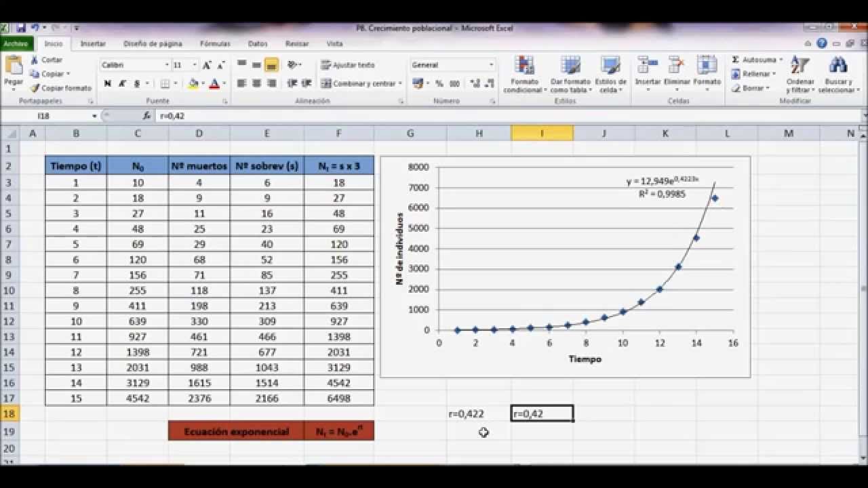Toggle Ajustar texto wrap
The image size is (868, 488).
(x=348, y=65)
